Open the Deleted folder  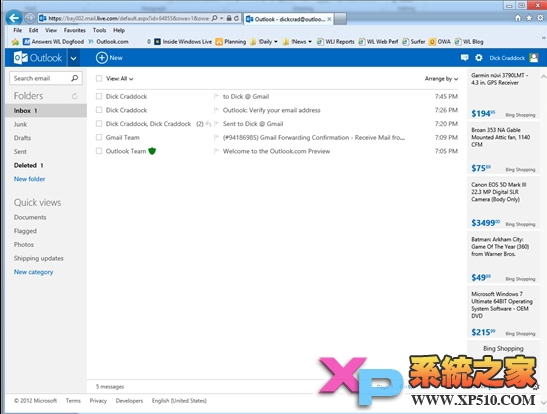[25, 165]
